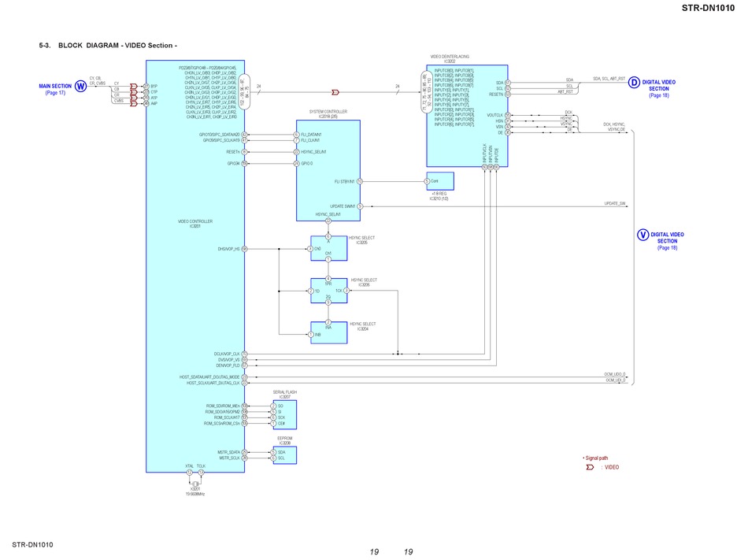
Task: Click the "CE#" pin label on serial flash
Action: tap(281, 424)
